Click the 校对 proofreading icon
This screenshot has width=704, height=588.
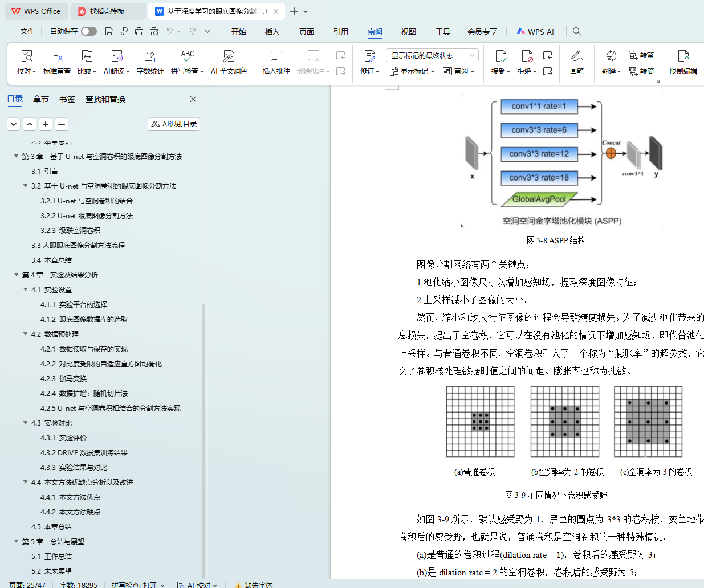(x=27, y=56)
